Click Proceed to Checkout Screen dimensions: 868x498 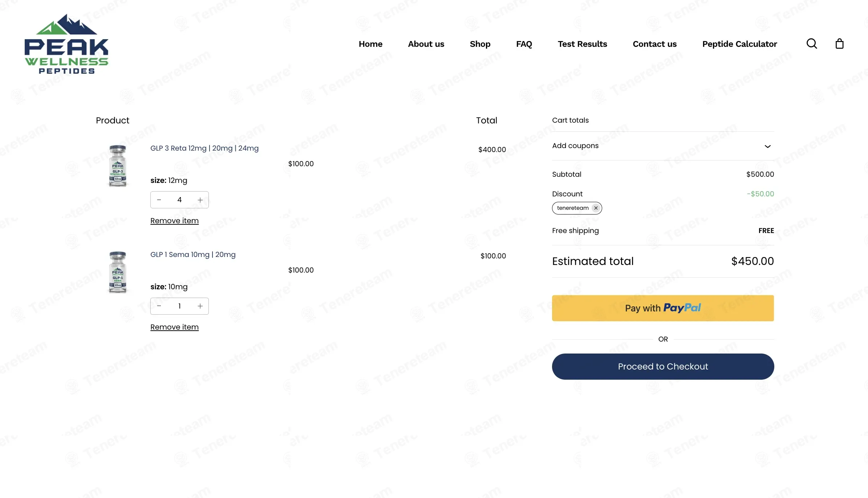(663, 367)
